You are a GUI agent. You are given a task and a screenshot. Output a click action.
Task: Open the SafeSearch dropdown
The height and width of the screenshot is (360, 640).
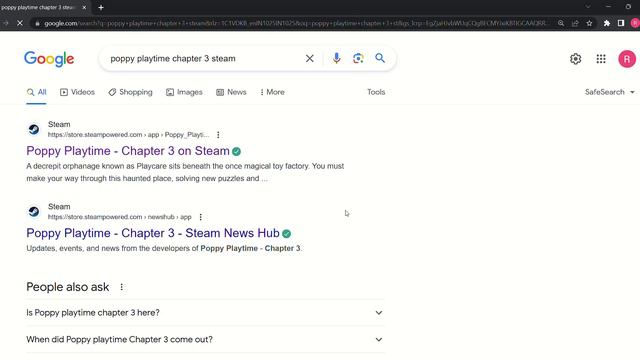pyautogui.click(x=609, y=92)
